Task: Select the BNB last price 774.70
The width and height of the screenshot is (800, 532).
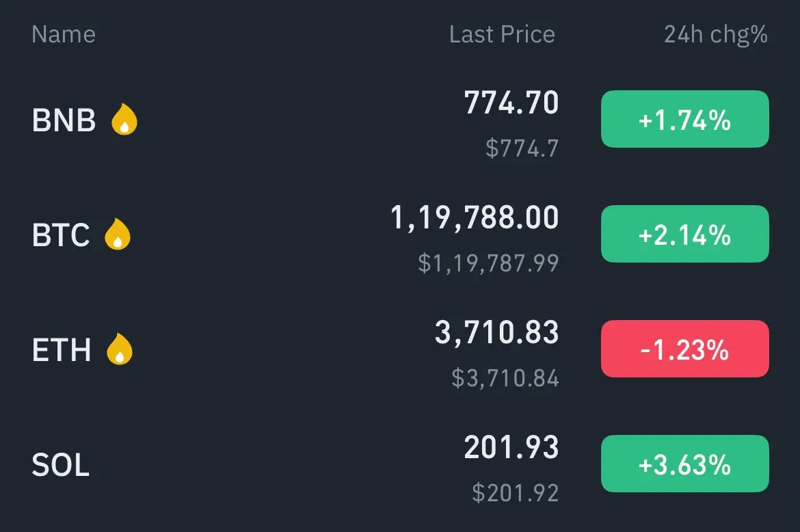Action: pyautogui.click(x=511, y=103)
